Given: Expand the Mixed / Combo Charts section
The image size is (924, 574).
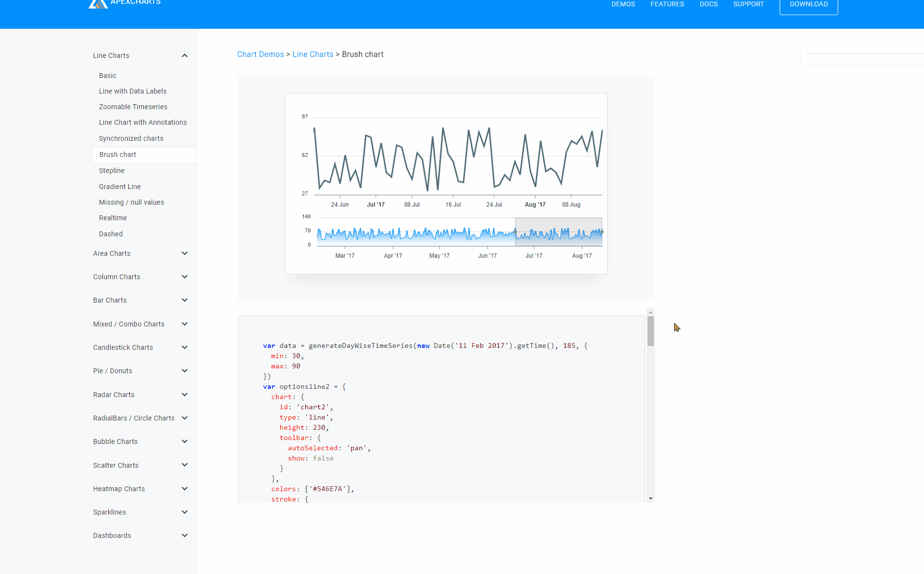Looking at the screenshot, I should click(x=185, y=324).
